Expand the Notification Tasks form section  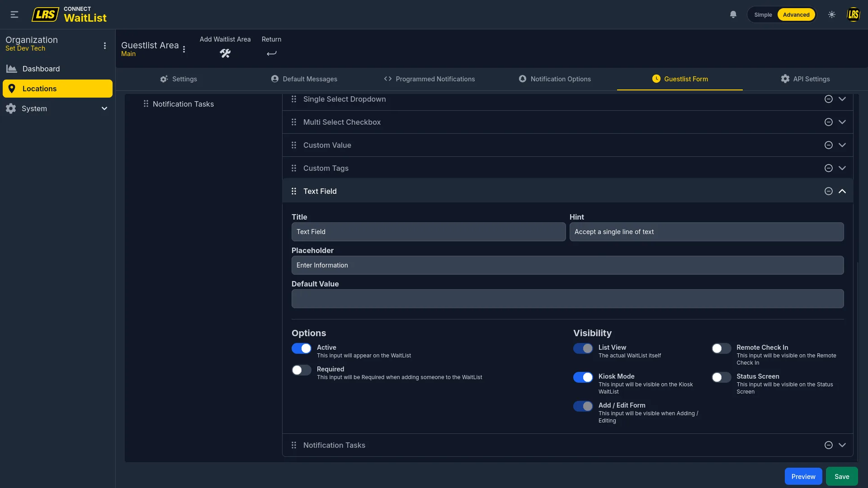tap(842, 445)
